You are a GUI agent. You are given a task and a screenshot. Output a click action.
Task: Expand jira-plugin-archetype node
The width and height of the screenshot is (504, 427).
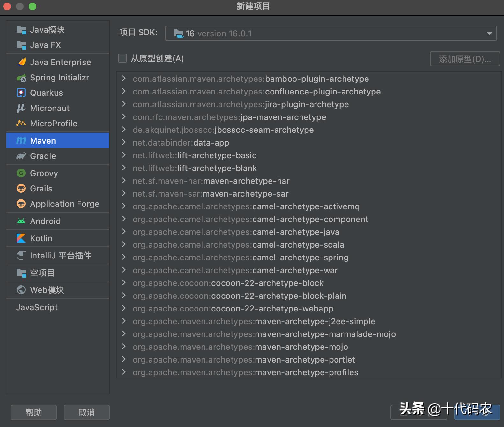(x=124, y=104)
